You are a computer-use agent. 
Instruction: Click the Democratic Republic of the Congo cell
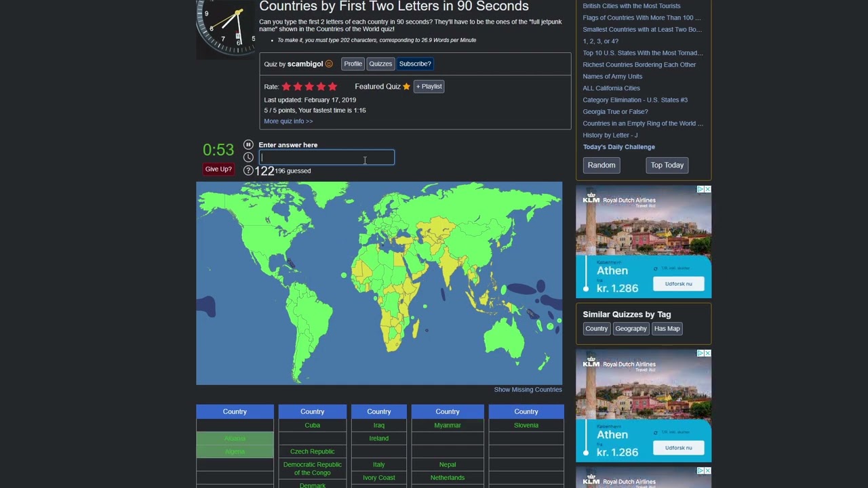point(313,469)
